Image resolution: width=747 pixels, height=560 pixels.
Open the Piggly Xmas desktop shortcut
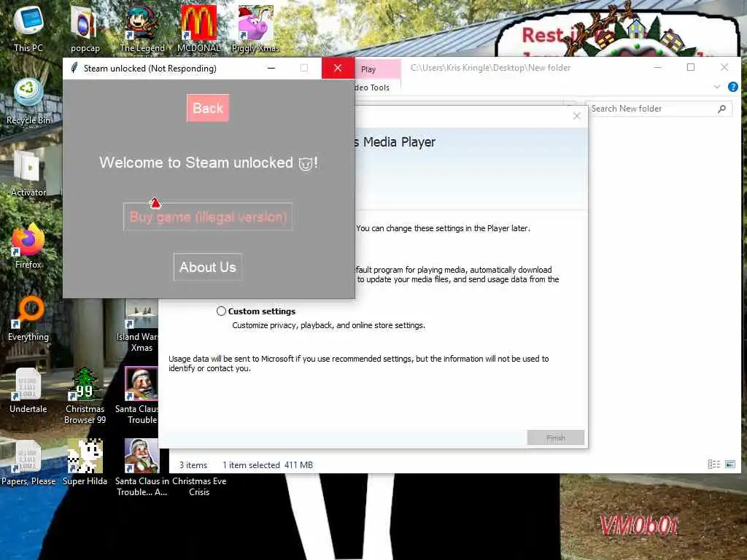click(x=255, y=28)
